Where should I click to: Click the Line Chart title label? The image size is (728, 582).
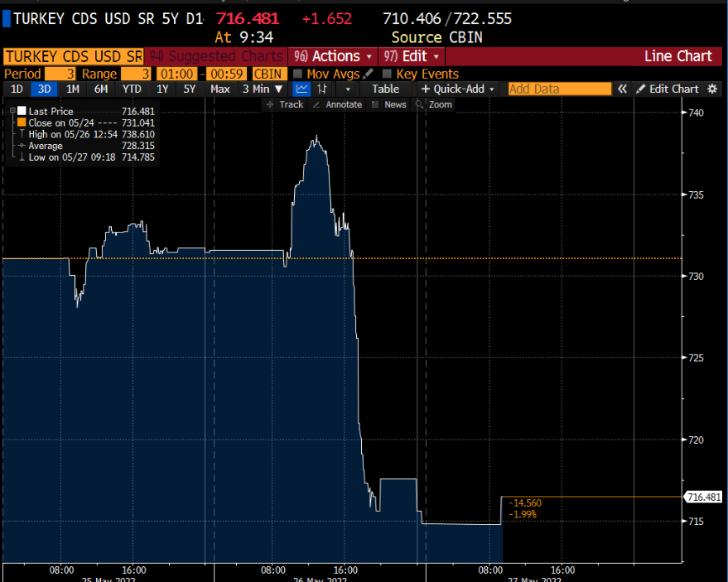(677, 56)
